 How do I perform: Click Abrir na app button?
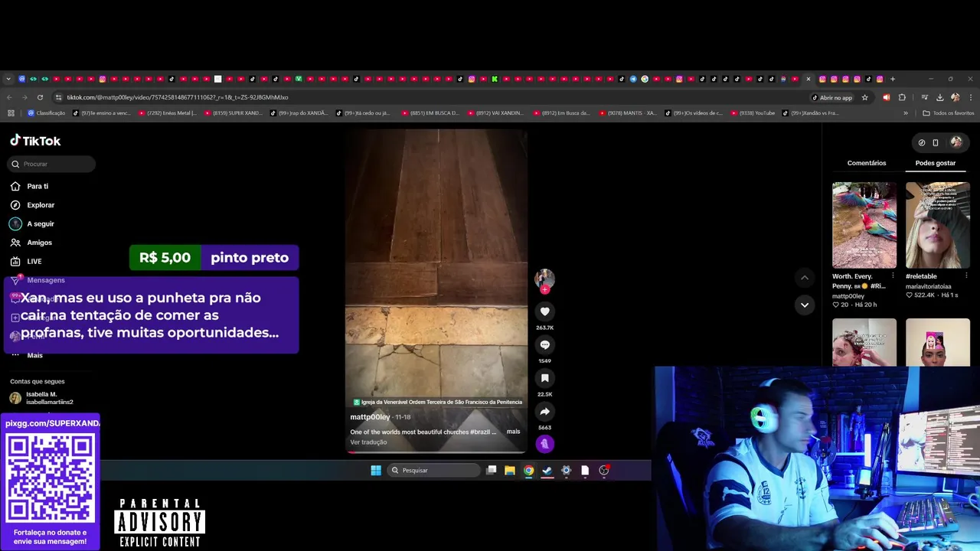tap(831, 97)
